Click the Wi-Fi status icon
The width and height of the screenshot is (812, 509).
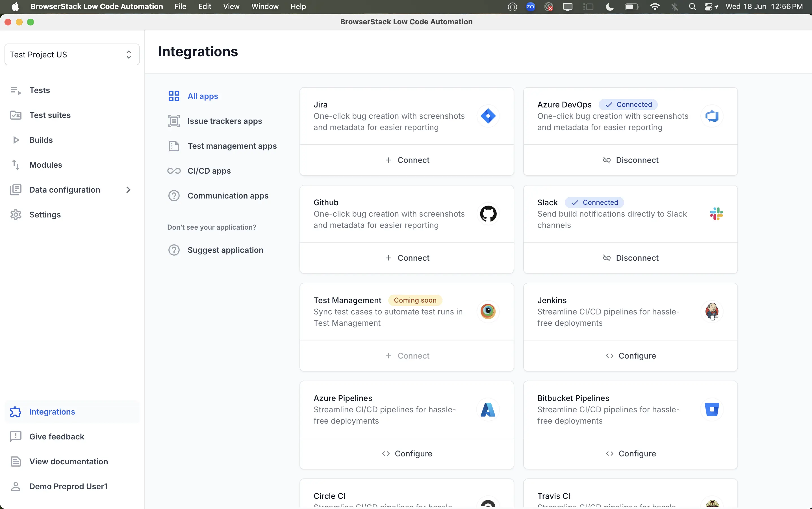pos(655,7)
